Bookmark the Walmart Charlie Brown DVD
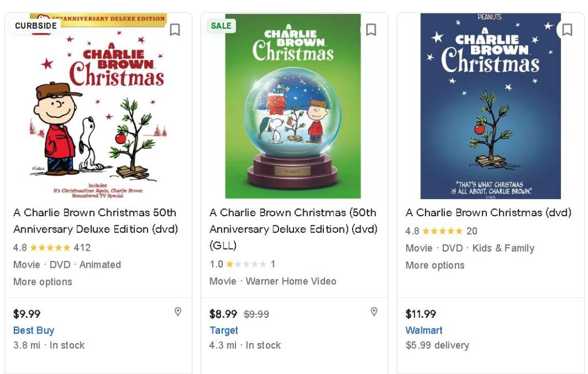 tap(567, 30)
